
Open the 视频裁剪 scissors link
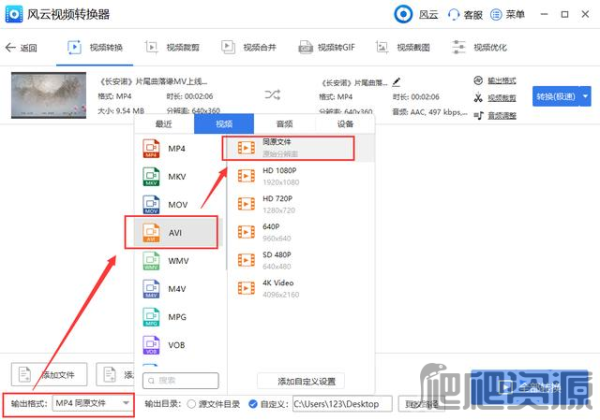pyautogui.click(x=502, y=98)
